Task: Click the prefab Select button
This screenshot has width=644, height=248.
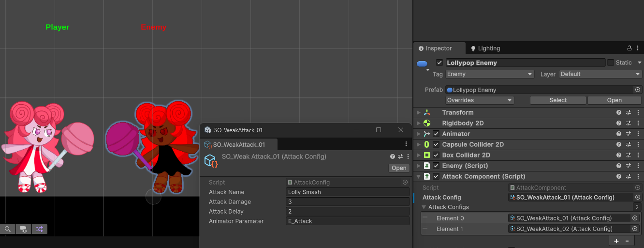Action: coord(558,100)
